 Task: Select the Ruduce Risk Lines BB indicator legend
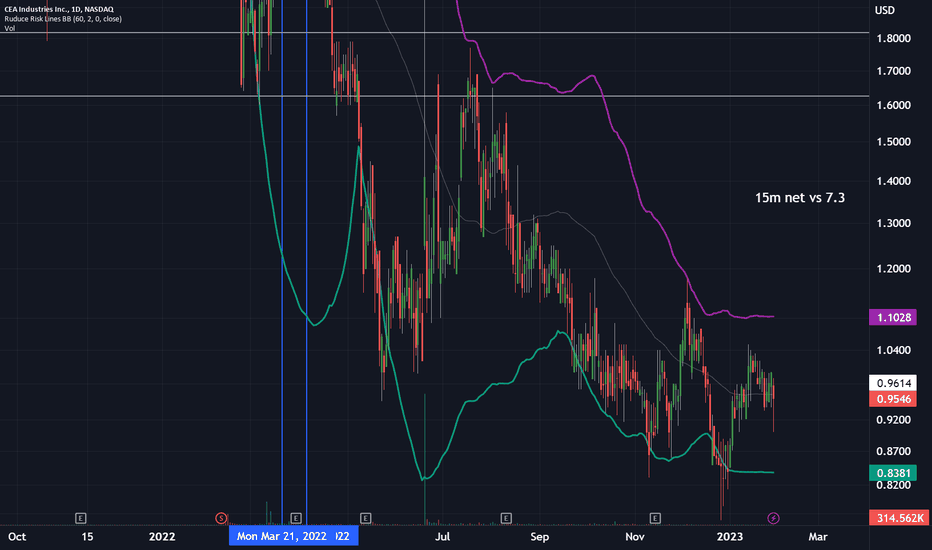click(63, 19)
